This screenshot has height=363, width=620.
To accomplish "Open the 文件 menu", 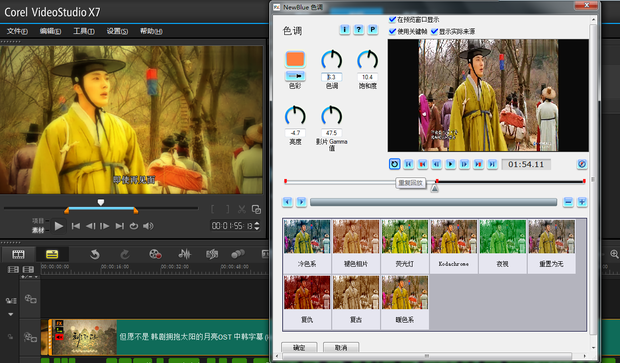I will (17, 31).
